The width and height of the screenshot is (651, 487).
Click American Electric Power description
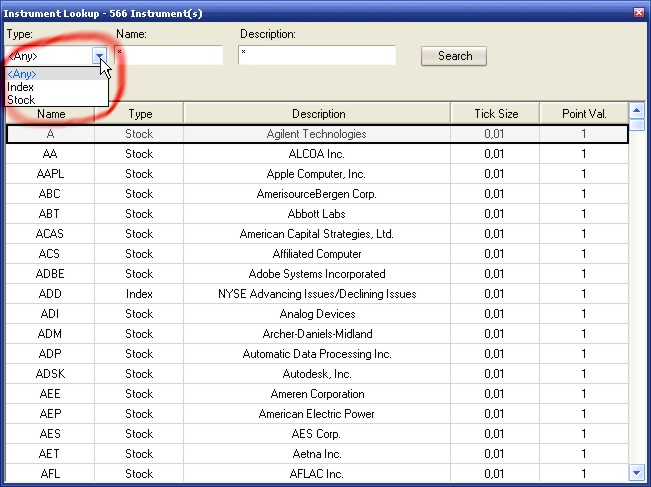tap(317, 414)
